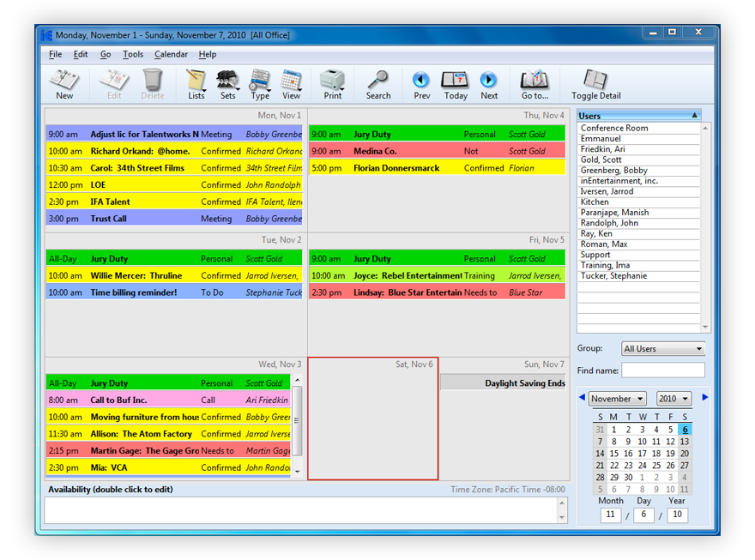
Task: Click previous month arrow in mini calendar
Action: click(x=582, y=397)
